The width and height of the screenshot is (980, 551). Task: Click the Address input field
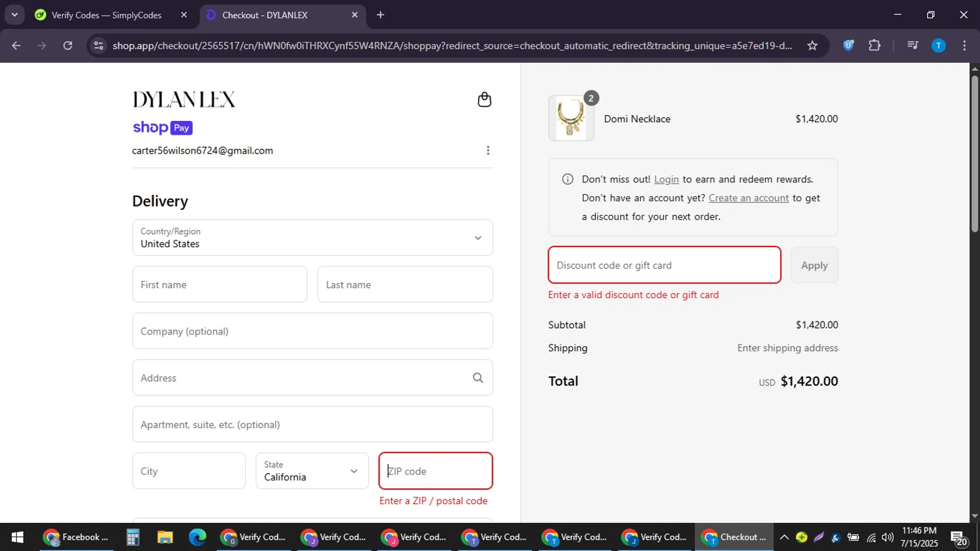click(x=312, y=378)
